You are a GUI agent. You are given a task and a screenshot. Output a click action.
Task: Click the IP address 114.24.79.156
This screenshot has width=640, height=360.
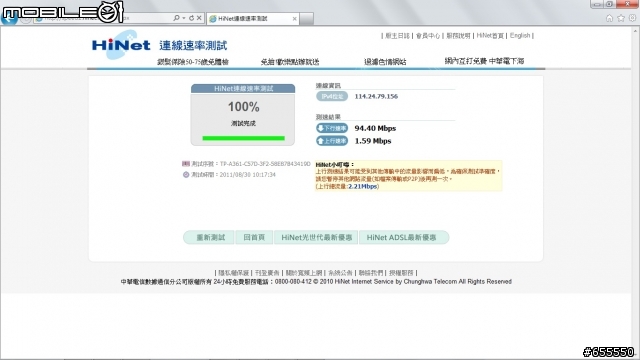point(376,96)
